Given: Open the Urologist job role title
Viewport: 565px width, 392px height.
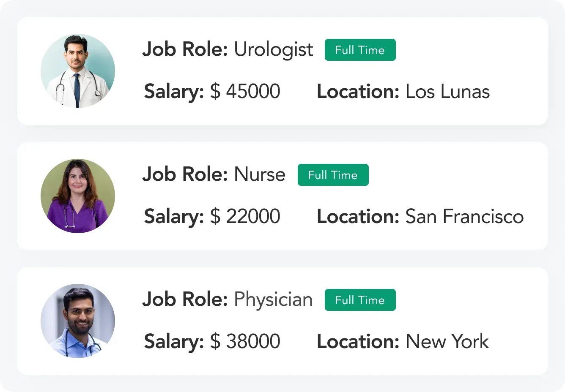Looking at the screenshot, I should (x=273, y=50).
